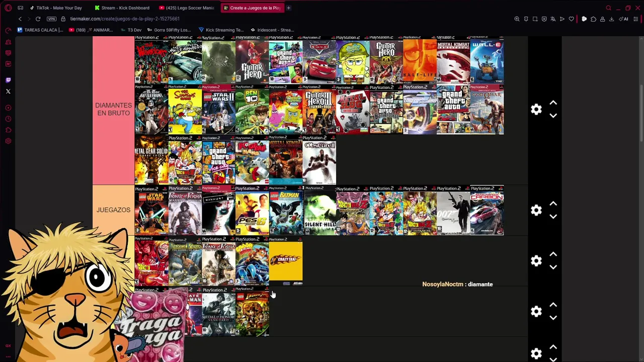Move Medal of Honor row up with arrow

(x=553, y=305)
